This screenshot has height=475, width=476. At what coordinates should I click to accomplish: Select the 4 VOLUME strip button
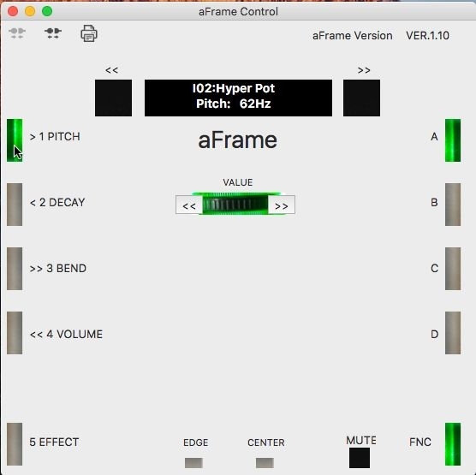pos(15,333)
